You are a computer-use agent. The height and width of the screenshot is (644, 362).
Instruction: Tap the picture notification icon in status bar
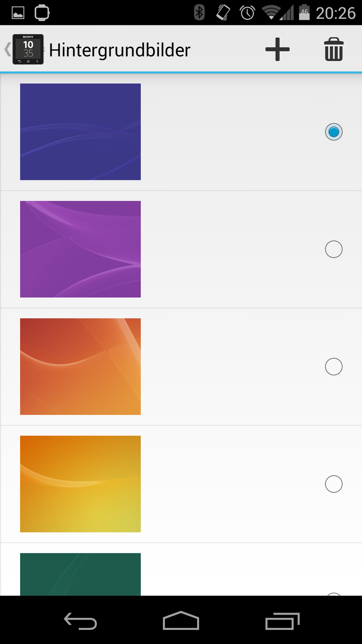[18, 13]
